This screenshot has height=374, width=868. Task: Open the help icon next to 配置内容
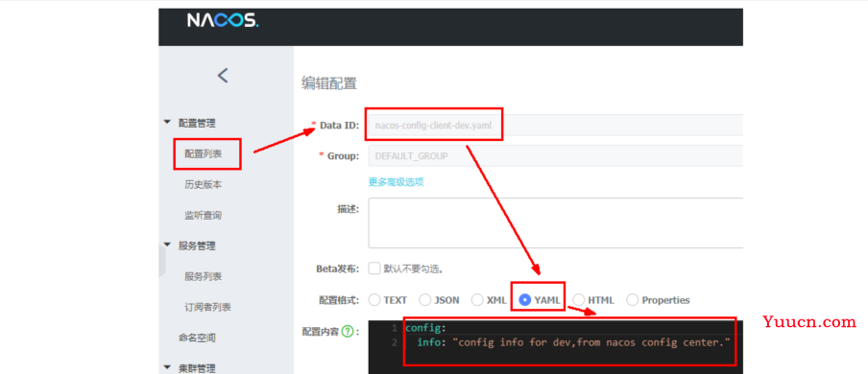tap(347, 332)
